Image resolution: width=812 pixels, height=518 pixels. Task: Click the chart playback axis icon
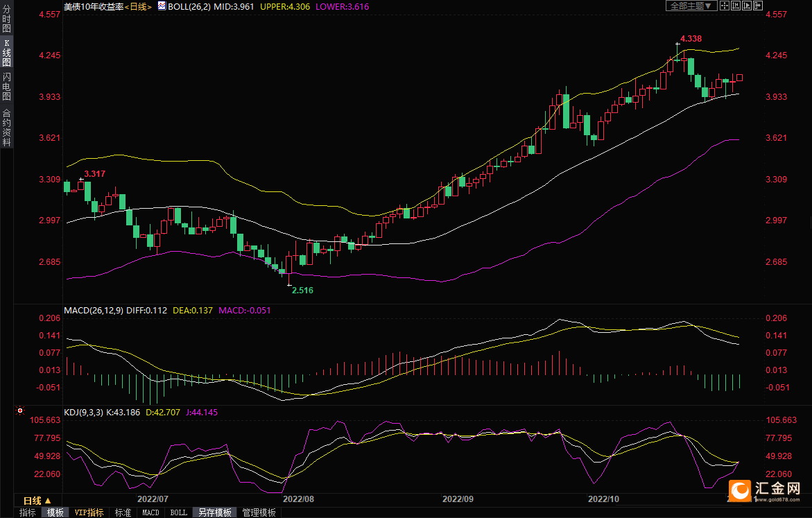[747, 6]
